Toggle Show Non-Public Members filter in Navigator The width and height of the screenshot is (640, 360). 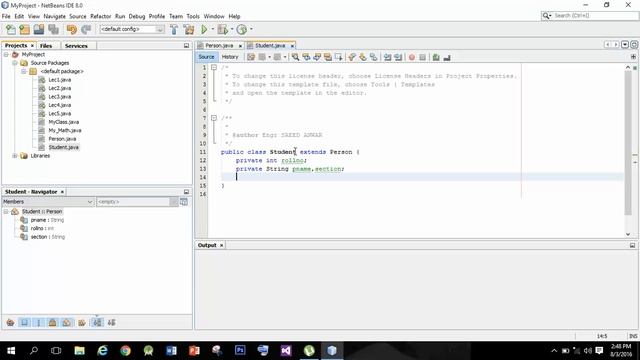coord(53,322)
